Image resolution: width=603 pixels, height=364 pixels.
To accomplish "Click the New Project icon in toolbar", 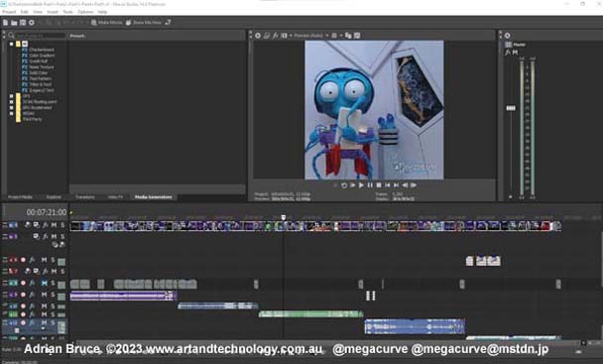I will point(5,23).
